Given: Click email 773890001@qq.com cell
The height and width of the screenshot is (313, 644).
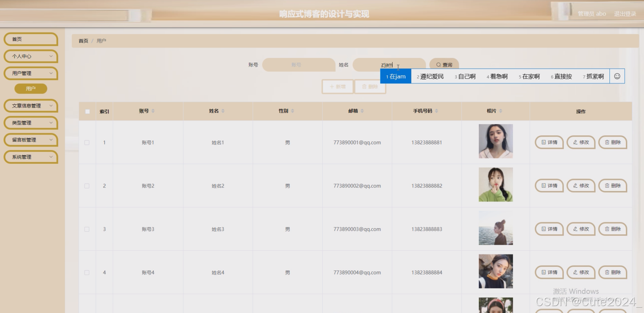Looking at the screenshot, I should tap(357, 143).
